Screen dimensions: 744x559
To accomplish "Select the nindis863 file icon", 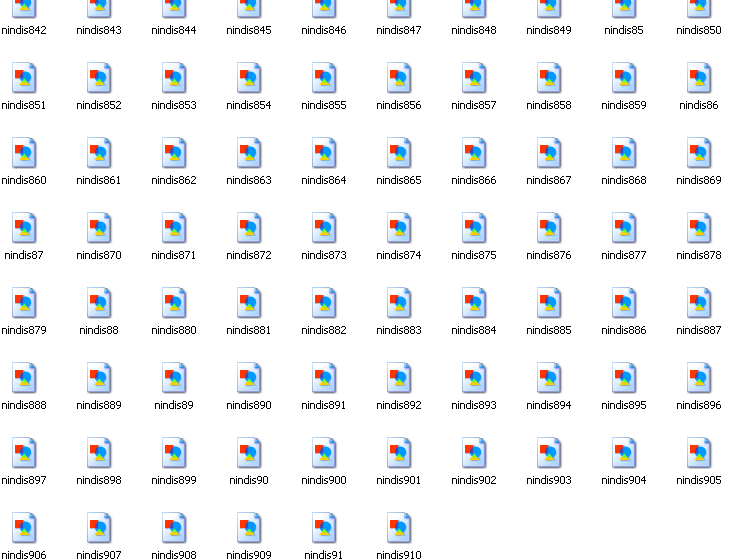I will tap(249, 153).
